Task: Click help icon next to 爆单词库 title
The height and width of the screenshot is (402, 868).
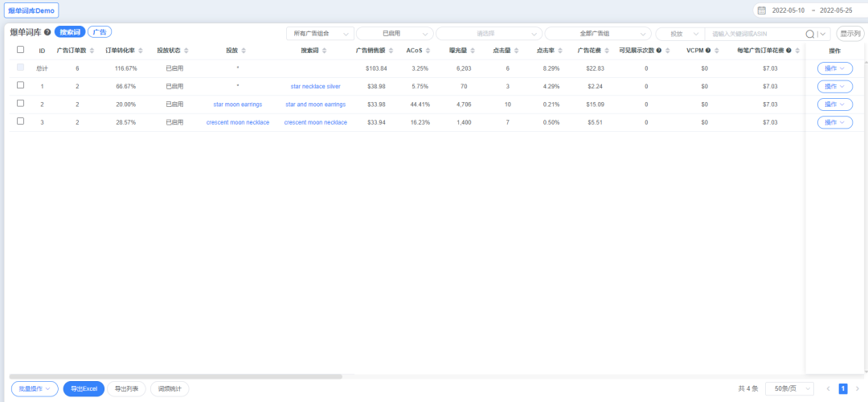Action: 47,33
